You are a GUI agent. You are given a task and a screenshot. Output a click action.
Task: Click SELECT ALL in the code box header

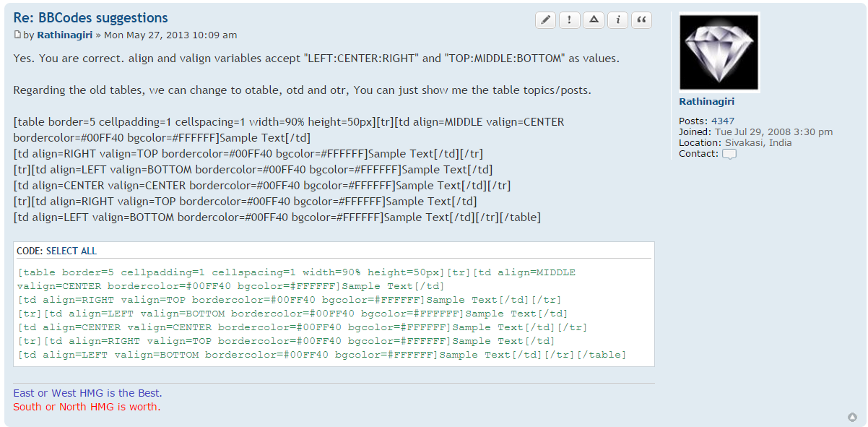pos(71,251)
